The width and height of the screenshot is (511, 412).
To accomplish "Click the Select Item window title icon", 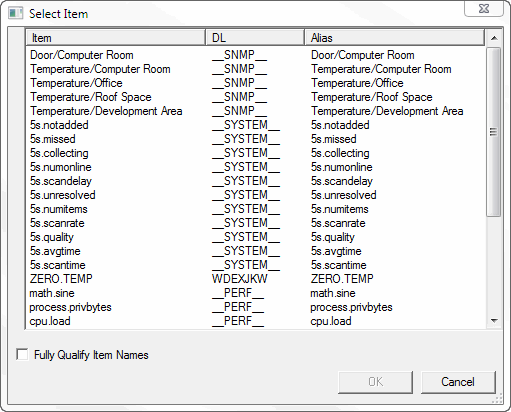I will click(15, 13).
